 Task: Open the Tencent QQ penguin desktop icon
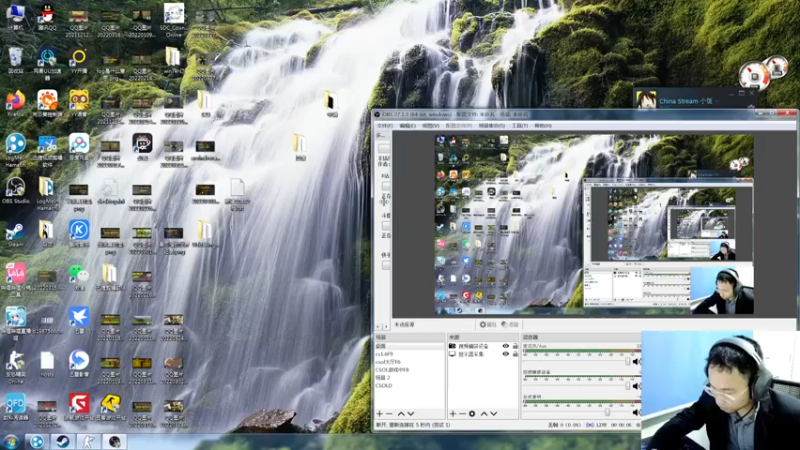47,15
